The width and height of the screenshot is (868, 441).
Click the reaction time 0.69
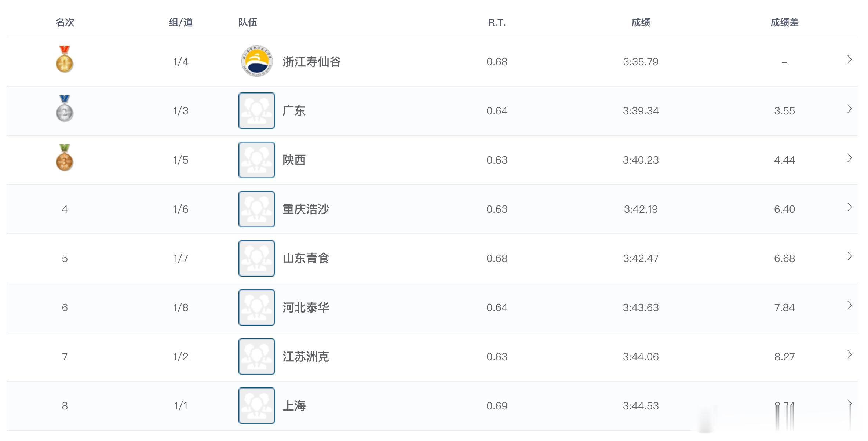[x=497, y=406]
